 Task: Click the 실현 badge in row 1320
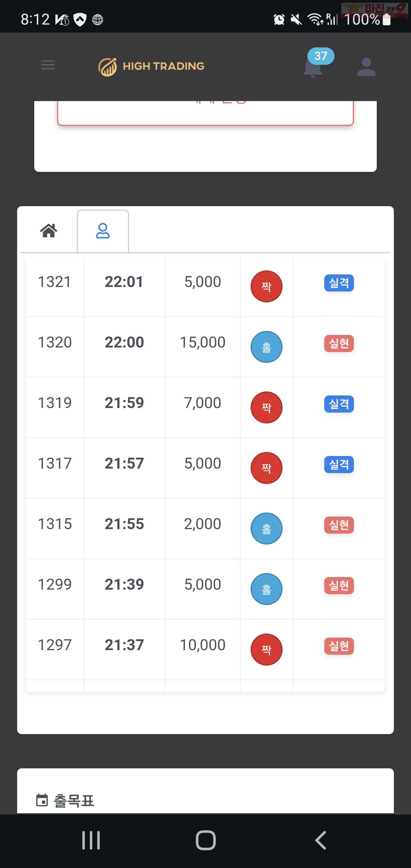[339, 343]
